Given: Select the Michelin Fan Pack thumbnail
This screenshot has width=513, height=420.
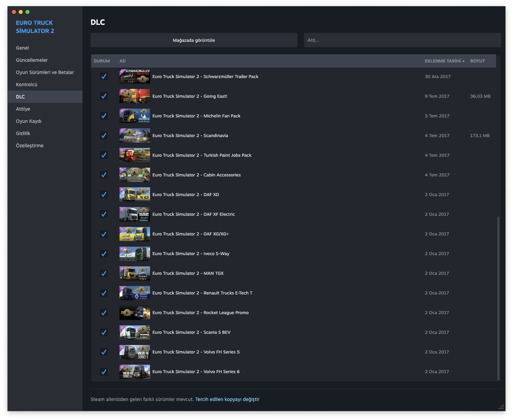Looking at the screenshot, I should coord(135,116).
